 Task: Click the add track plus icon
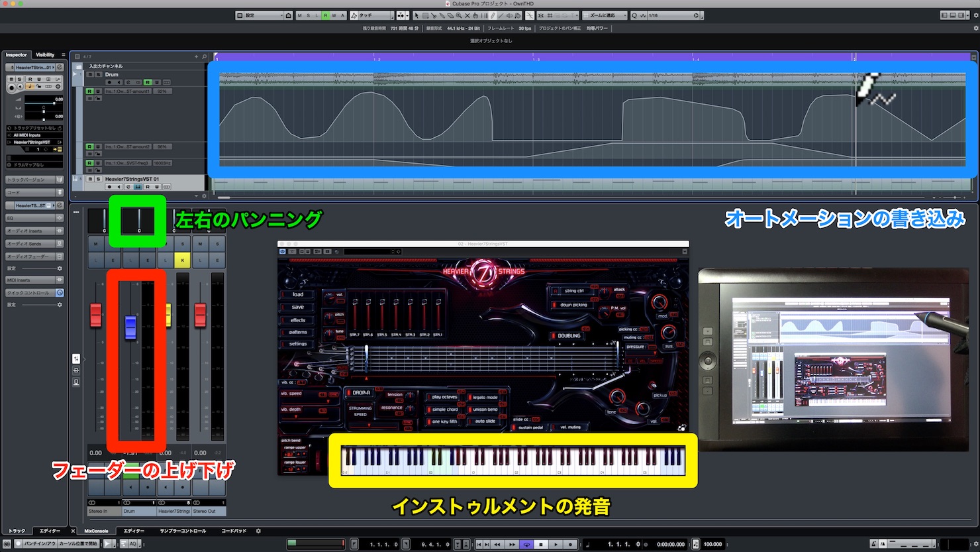[196, 56]
